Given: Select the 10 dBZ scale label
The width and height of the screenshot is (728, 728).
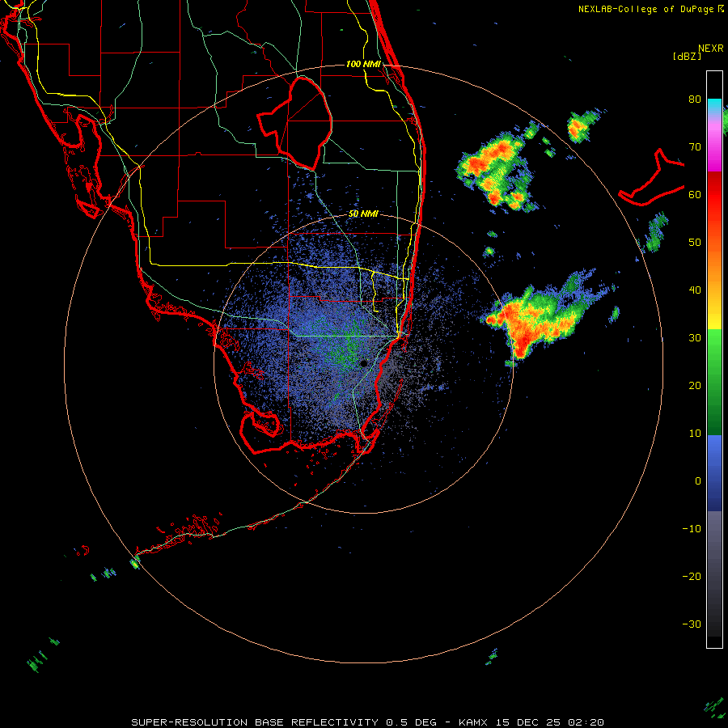Looking at the screenshot, I should [695, 434].
